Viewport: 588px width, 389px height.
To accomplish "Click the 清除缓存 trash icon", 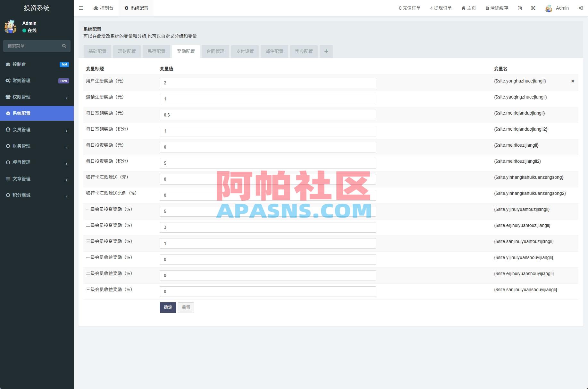I will [x=487, y=8].
